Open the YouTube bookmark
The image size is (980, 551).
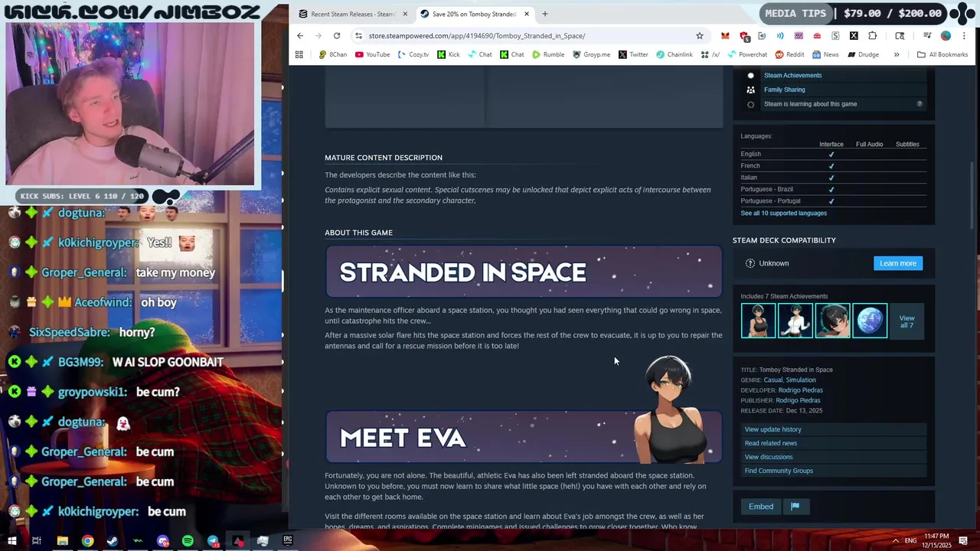point(373,54)
